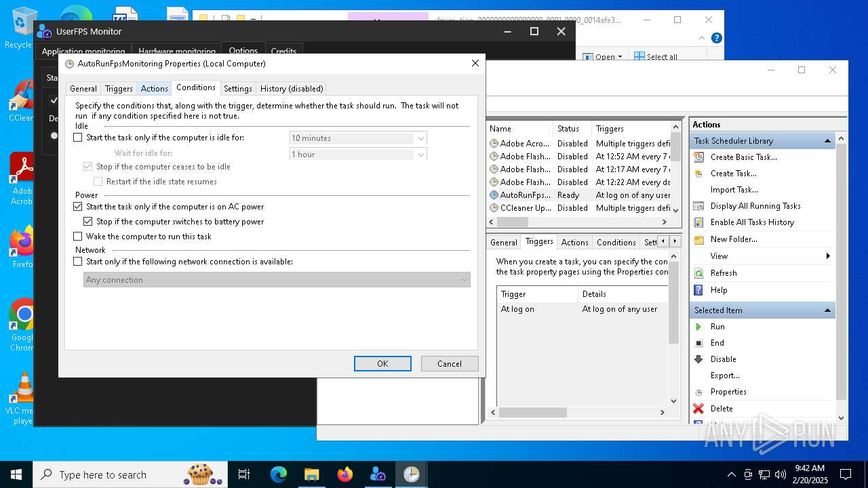
Task: Click the Refresh icon in Actions pane
Action: point(698,273)
